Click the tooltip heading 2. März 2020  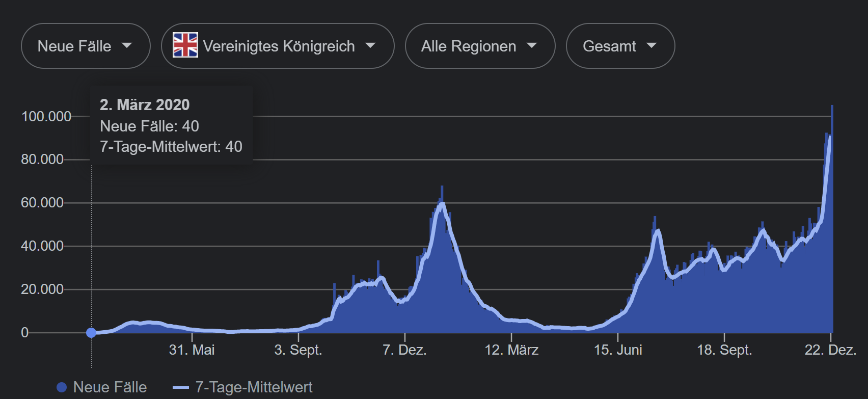coord(145,105)
